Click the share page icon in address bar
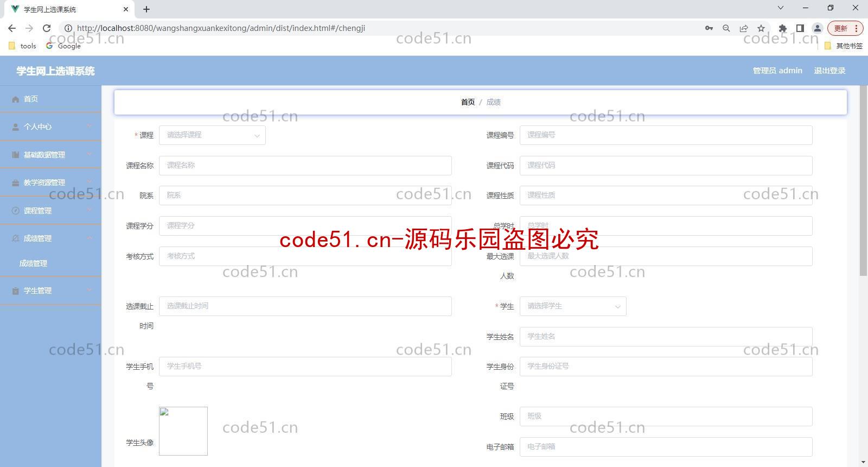The width and height of the screenshot is (868, 467). coord(744,28)
